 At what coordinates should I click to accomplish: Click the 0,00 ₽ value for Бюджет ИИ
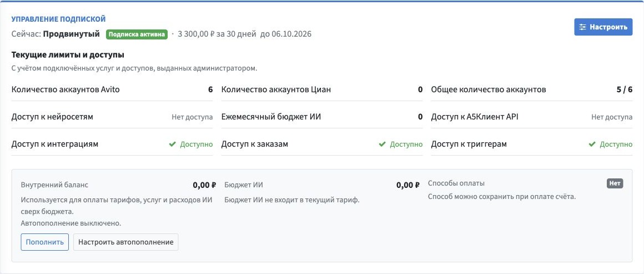point(408,185)
